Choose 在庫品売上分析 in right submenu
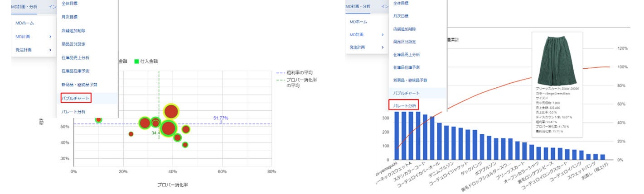This screenshot has height=194, width=644. (x=407, y=54)
